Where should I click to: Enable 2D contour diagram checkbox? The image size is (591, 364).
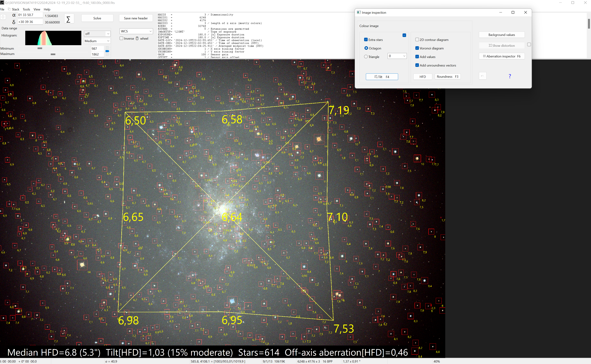point(417,40)
